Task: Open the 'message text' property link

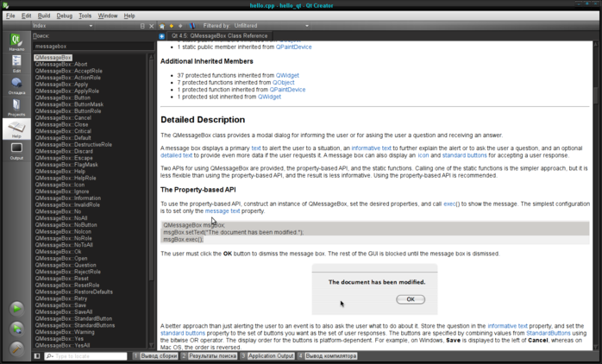Action: click(223, 210)
